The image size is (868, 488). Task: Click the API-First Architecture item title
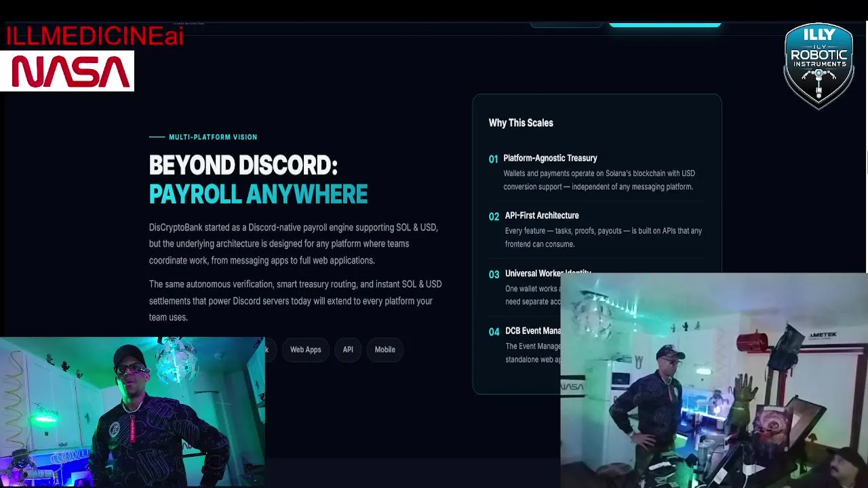[x=542, y=216]
